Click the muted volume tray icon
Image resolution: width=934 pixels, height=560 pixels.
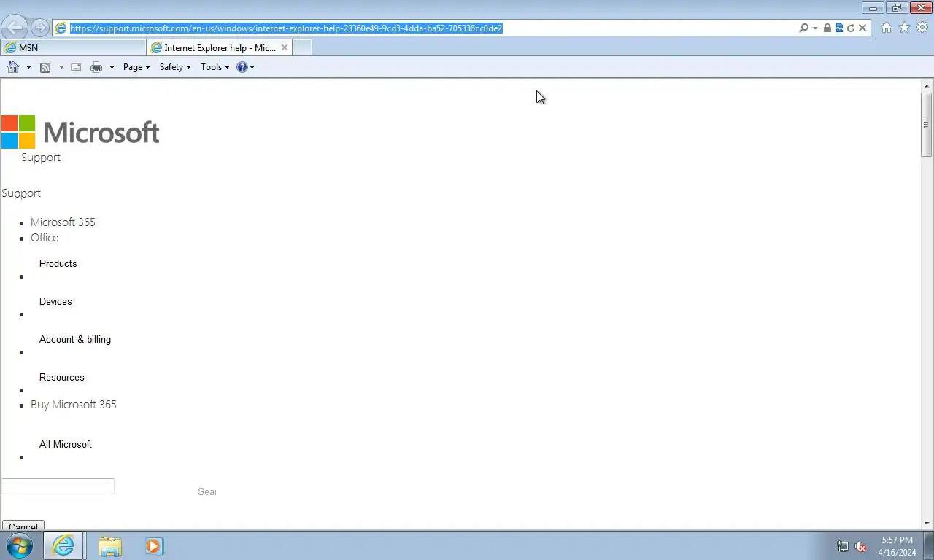click(860, 546)
